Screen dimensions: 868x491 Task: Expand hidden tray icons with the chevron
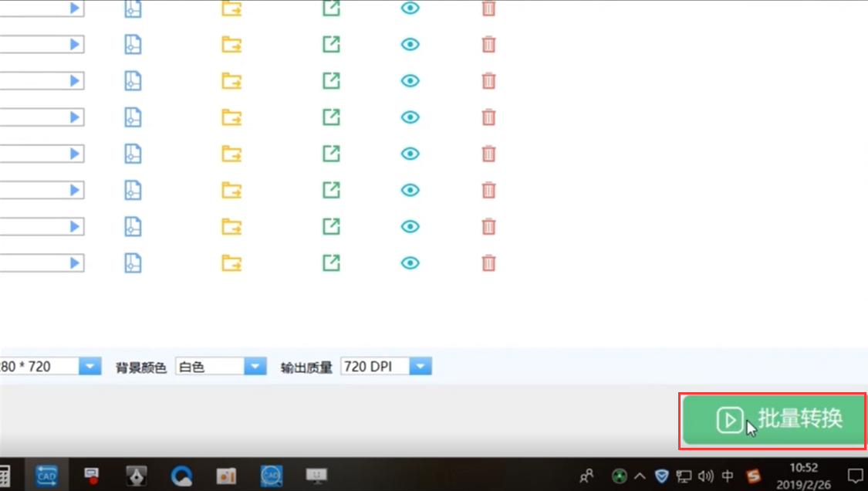pyautogui.click(x=640, y=476)
